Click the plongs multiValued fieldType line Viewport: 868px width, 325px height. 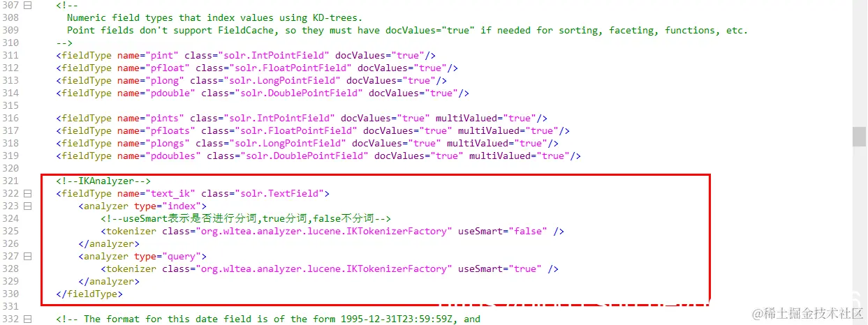pyautogui.click(x=307, y=143)
